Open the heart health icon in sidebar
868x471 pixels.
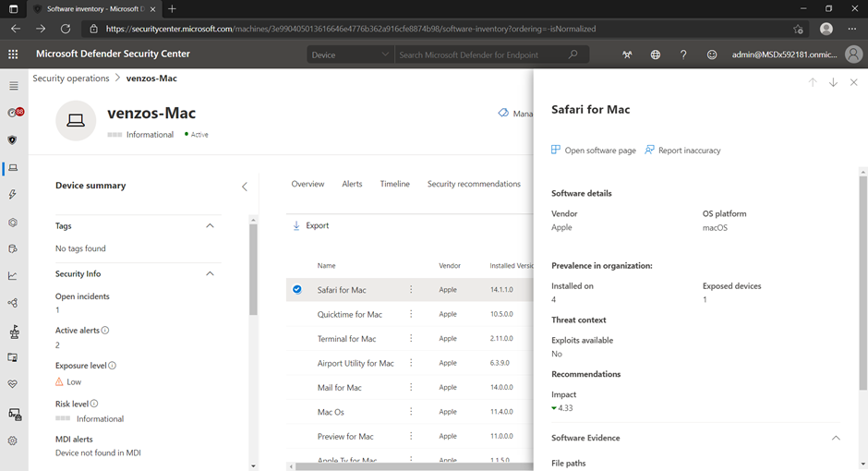(13, 384)
